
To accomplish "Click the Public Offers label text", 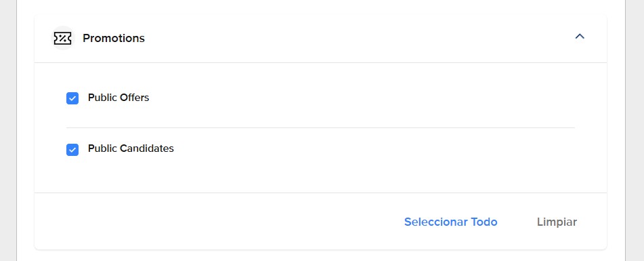I will pos(119,98).
